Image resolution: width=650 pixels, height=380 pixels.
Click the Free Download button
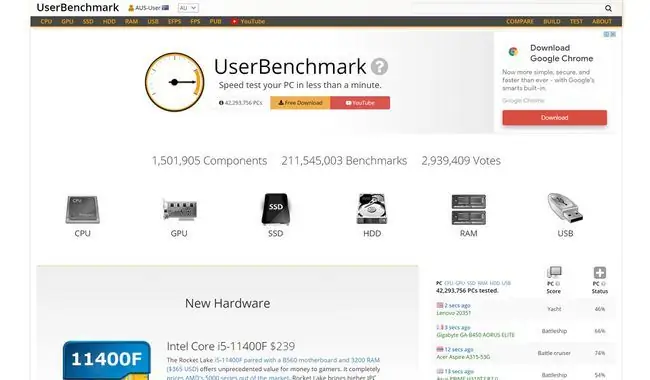coord(300,103)
